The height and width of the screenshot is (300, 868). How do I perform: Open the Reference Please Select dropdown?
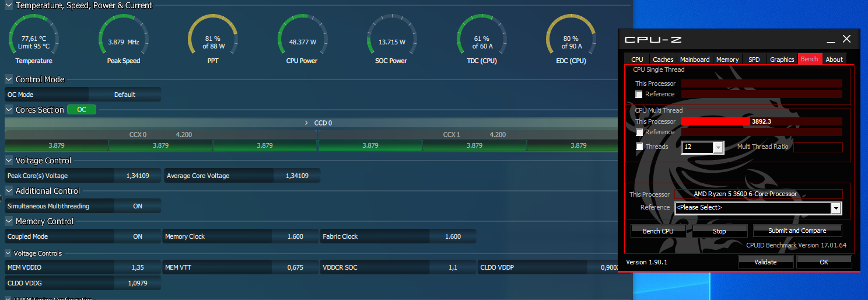(758, 208)
